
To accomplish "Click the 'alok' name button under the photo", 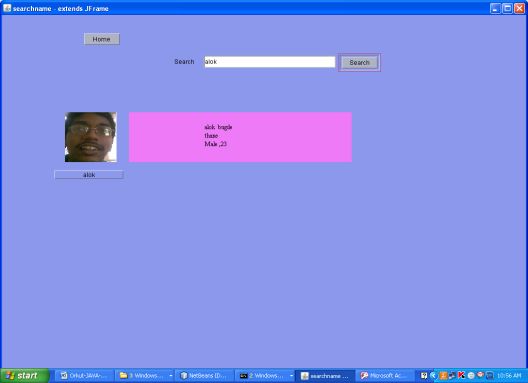I will click(x=89, y=175).
